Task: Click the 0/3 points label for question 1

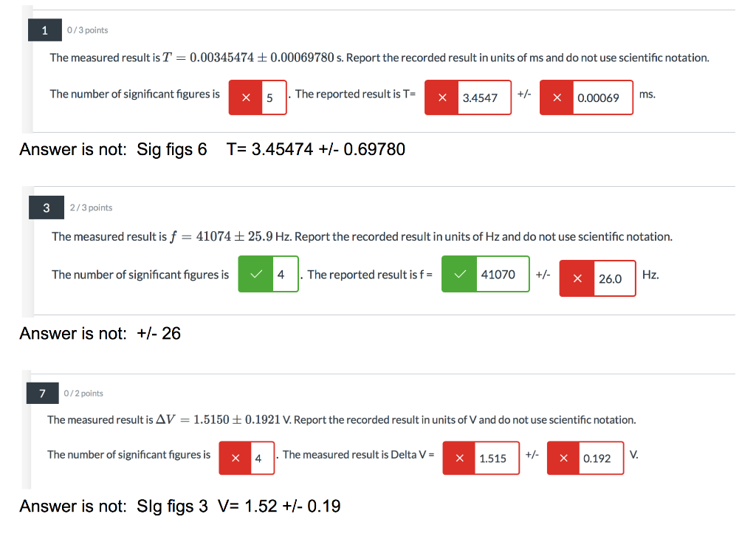Action: point(87,30)
